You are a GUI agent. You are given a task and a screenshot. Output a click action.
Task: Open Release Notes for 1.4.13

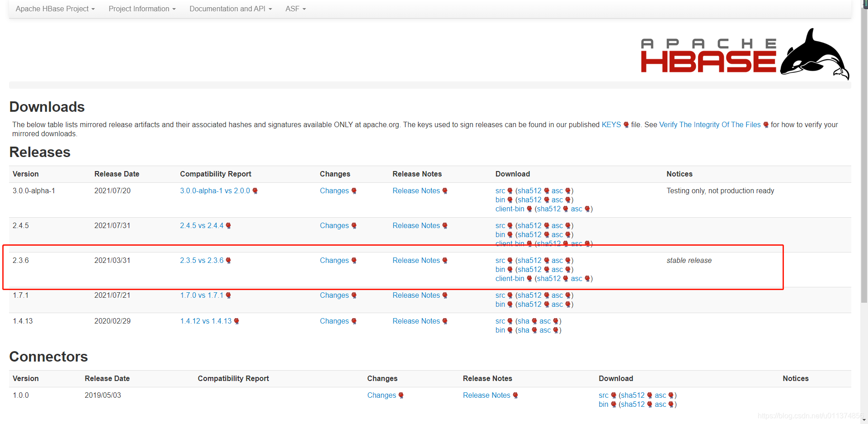[x=416, y=321]
